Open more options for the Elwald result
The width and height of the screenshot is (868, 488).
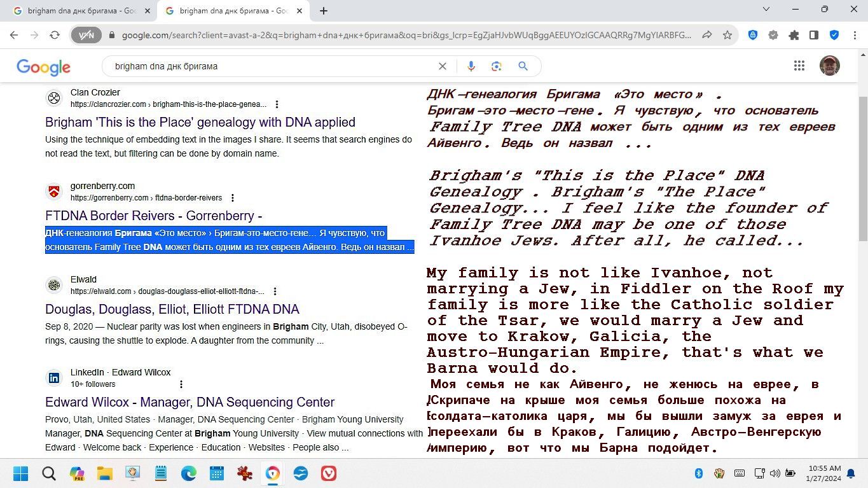point(275,291)
